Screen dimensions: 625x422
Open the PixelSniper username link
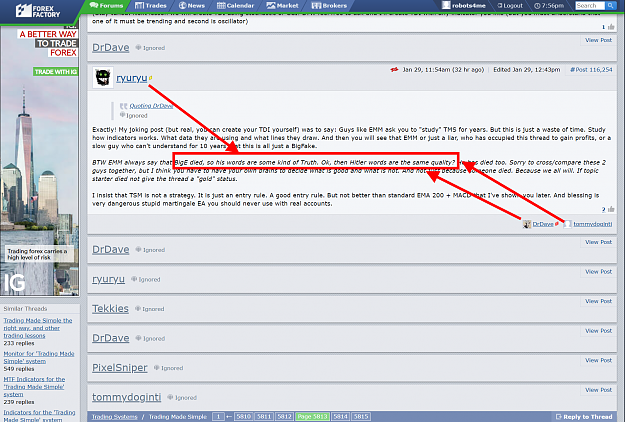120,367
